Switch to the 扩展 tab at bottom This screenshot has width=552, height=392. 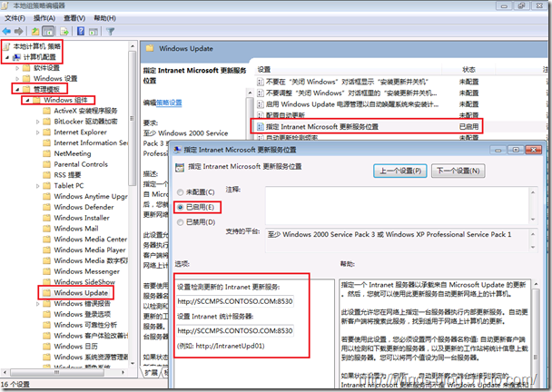click(x=152, y=372)
